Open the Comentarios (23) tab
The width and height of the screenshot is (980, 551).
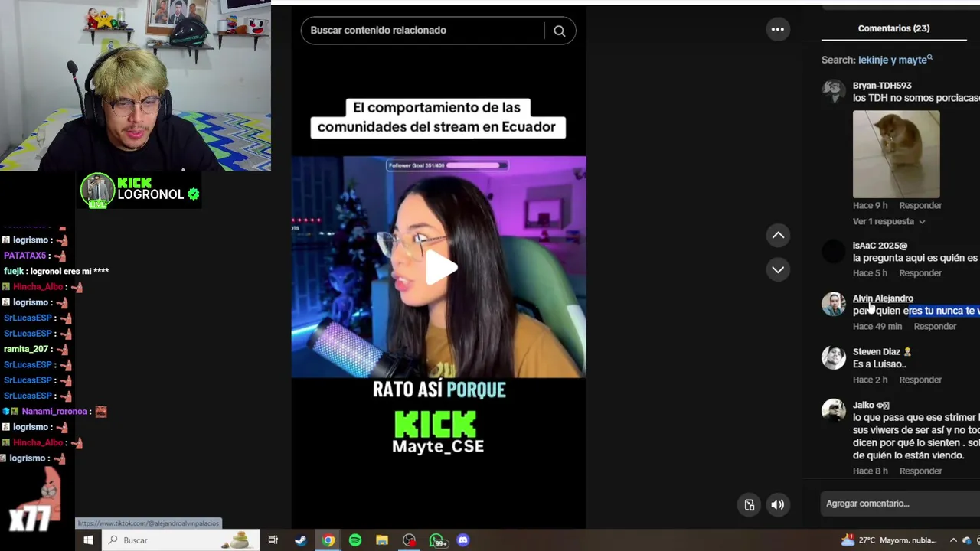(893, 28)
